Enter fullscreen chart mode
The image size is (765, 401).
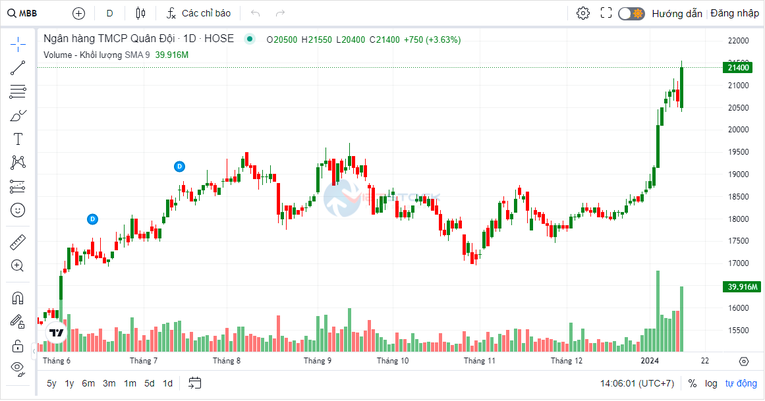pos(606,13)
